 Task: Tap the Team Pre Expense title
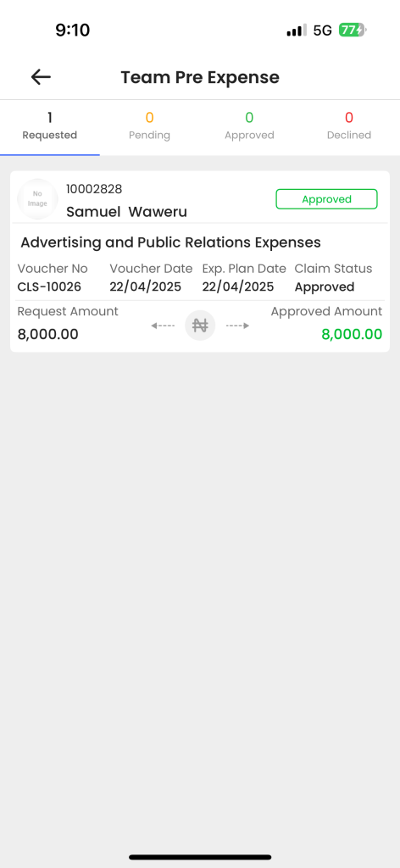(x=200, y=77)
